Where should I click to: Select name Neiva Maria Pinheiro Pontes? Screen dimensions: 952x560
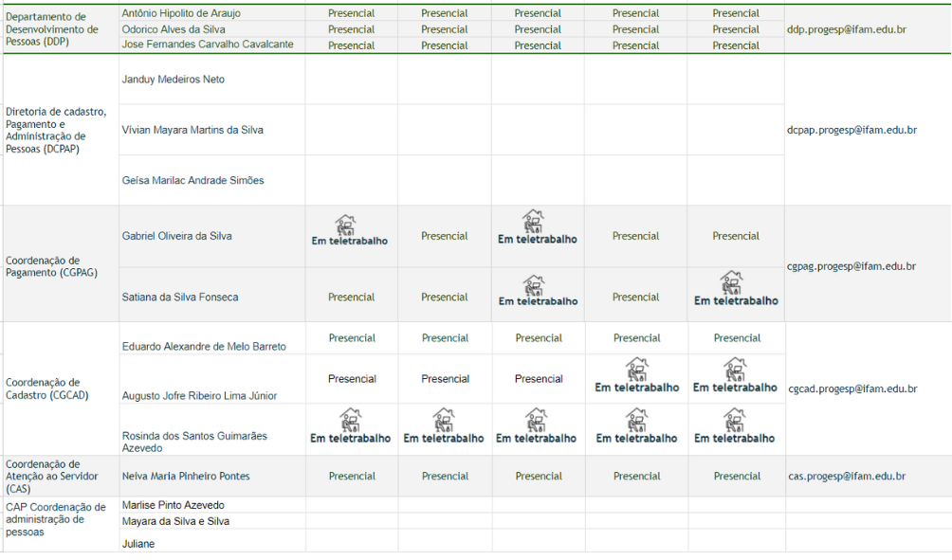(x=186, y=477)
